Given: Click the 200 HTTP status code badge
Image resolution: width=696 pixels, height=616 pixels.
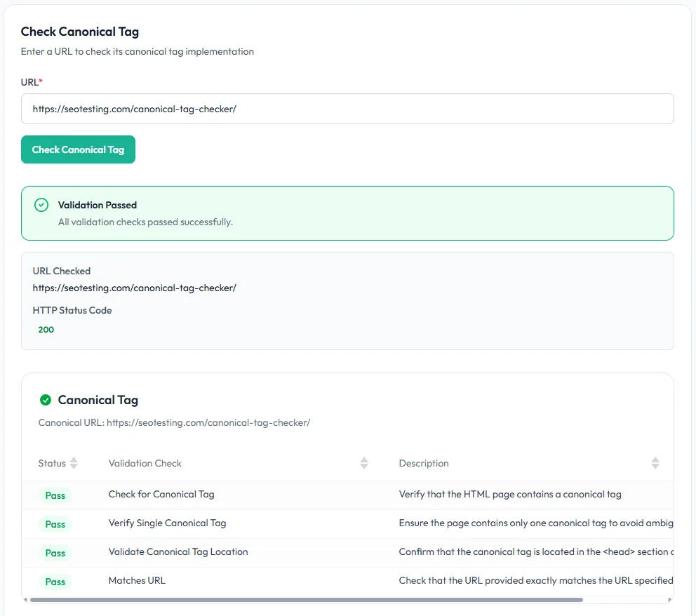Looking at the screenshot, I should (x=46, y=329).
